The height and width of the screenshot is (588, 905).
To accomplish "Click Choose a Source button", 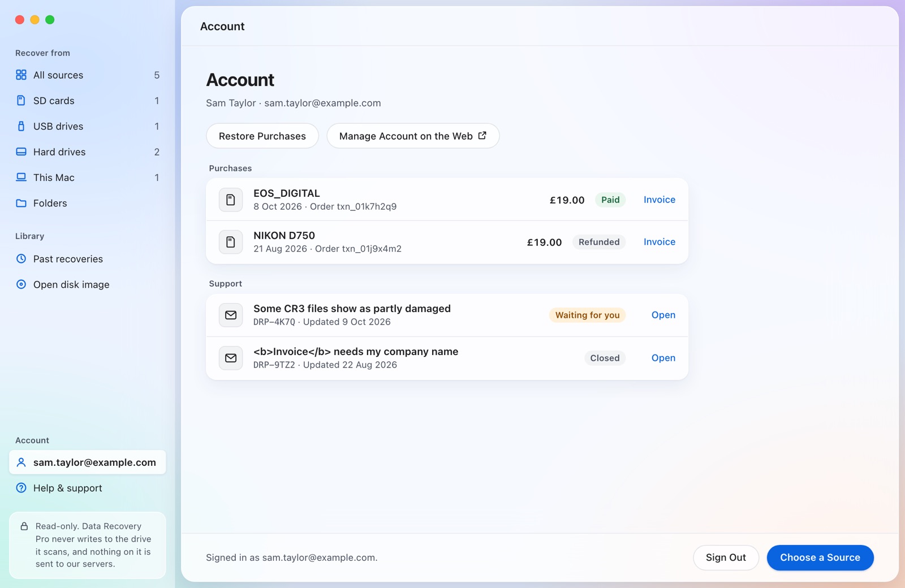I will pyautogui.click(x=820, y=557).
